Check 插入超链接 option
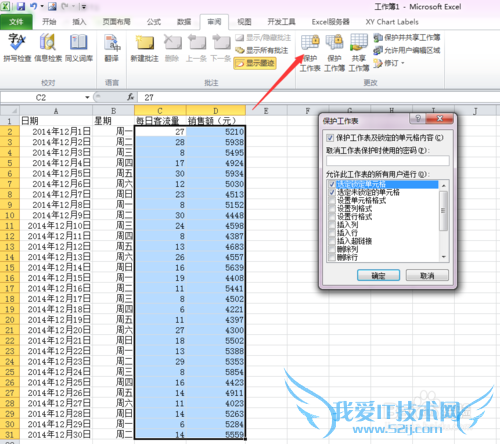Image resolution: width=500 pixels, height=444 pixels. click(x=332, y=241)
